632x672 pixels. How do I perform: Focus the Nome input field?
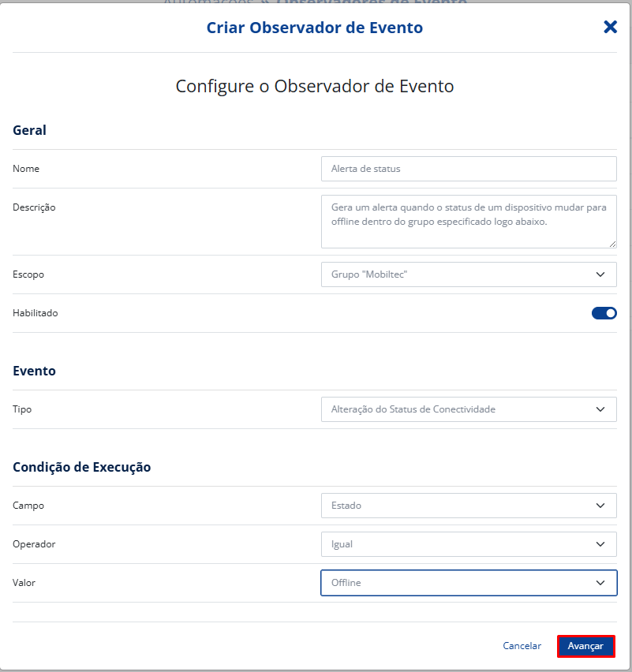[x=469, y=169]
